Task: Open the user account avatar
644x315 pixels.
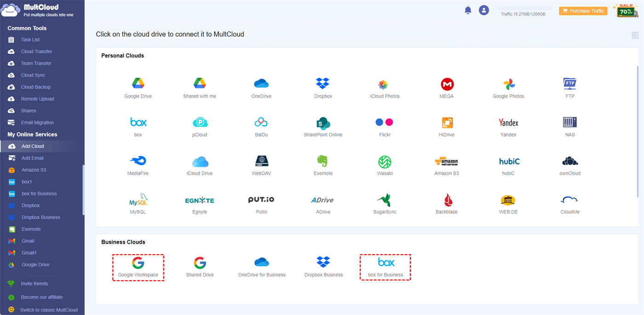Action: (483, 10)
